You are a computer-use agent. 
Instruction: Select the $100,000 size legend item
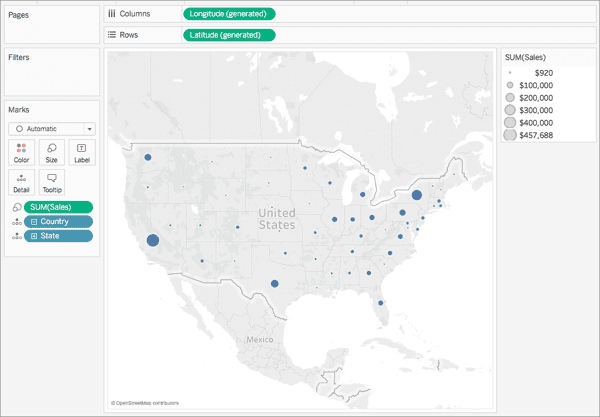click(531, 87)
